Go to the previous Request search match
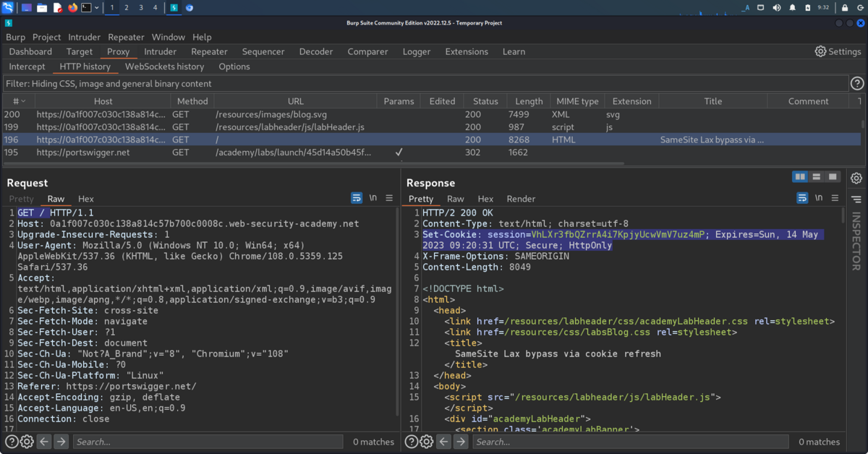 tap(44, 442)
